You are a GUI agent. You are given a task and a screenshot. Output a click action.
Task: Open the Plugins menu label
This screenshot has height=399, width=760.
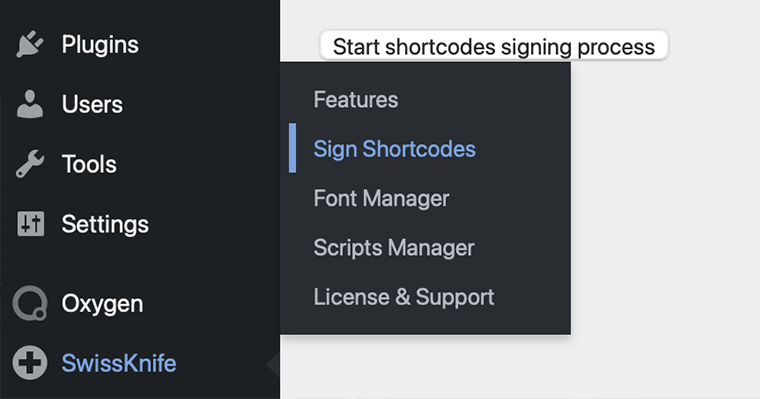[x=100, y=45]
